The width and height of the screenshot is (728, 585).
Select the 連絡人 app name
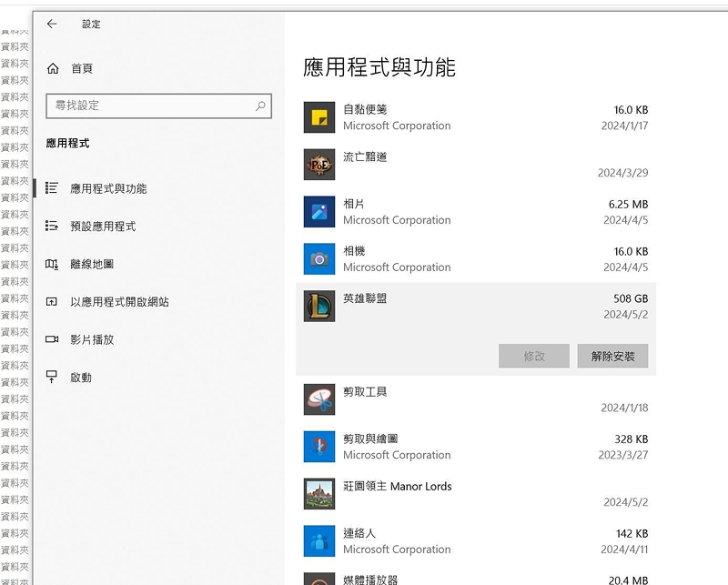(359, 533)
